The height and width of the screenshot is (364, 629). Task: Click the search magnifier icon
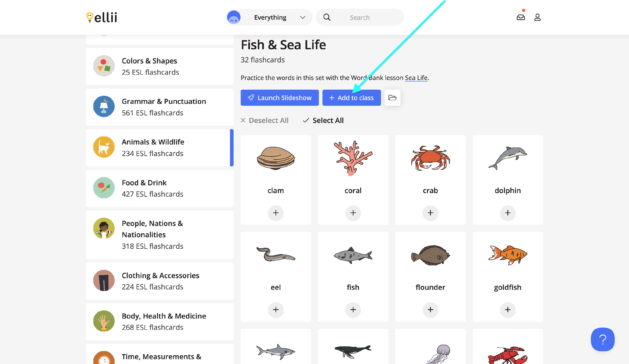(x=327, y=17)
